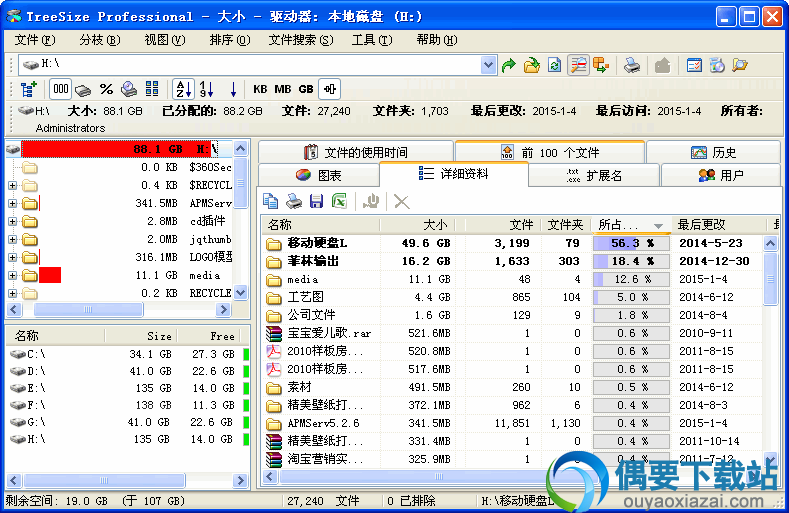Image resolution: width=789 pixels, height=513 pixels.
Task: Select KB unit display
Action: pyautogui.click(x=260, y=89)
